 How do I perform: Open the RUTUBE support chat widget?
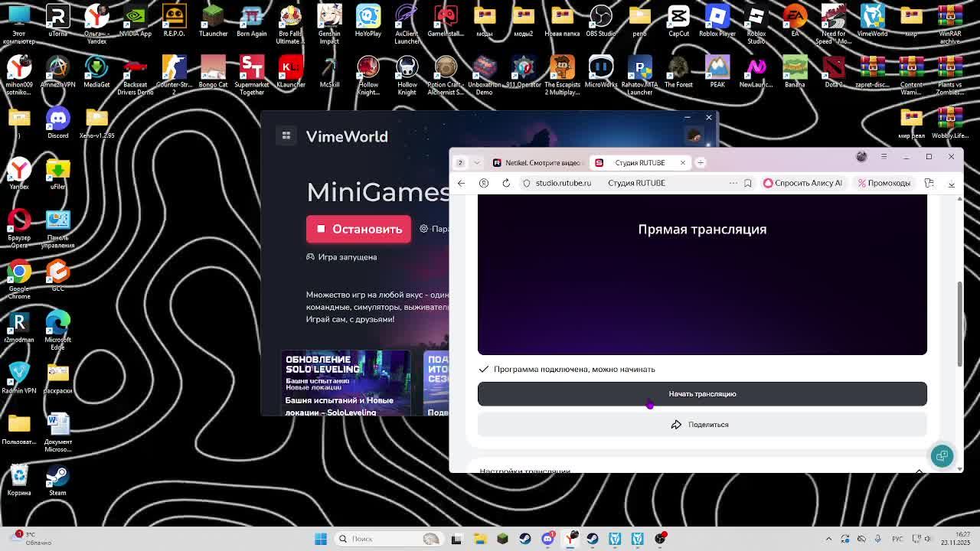[x=942, y=456]
